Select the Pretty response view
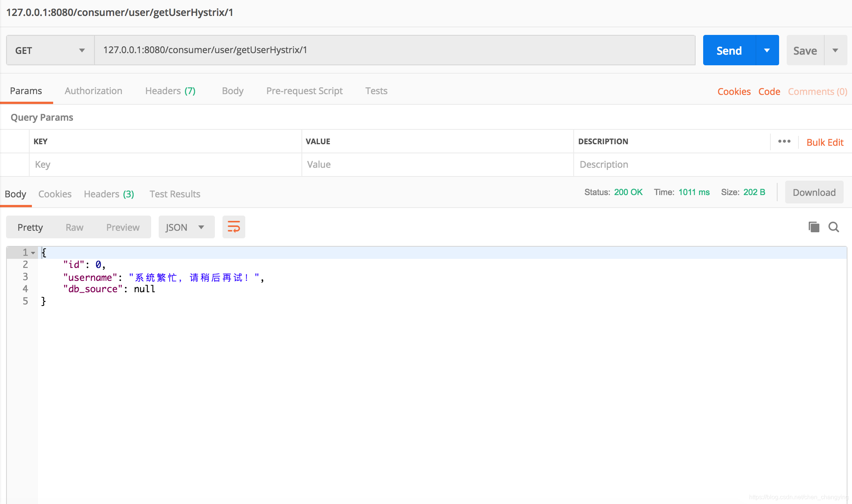Image resolution: width=852 pixels, height=504 pixels. coord(31,227)
